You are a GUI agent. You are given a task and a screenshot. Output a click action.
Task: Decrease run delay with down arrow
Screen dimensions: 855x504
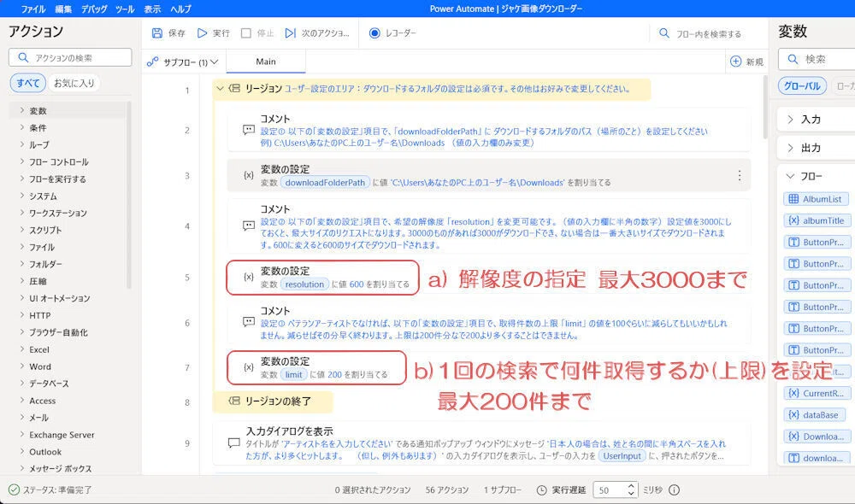[631, 494]
